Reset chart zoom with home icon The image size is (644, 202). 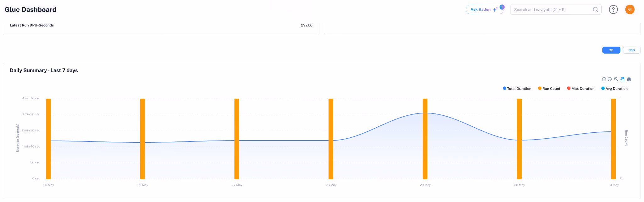coord(629,79)
